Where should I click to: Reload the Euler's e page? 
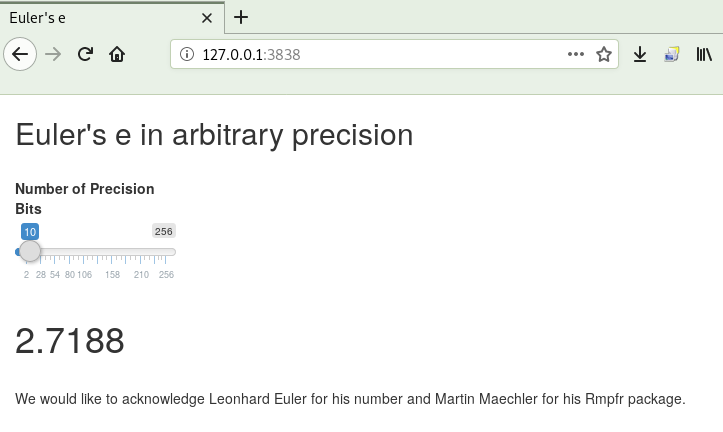tap(85, 54)
